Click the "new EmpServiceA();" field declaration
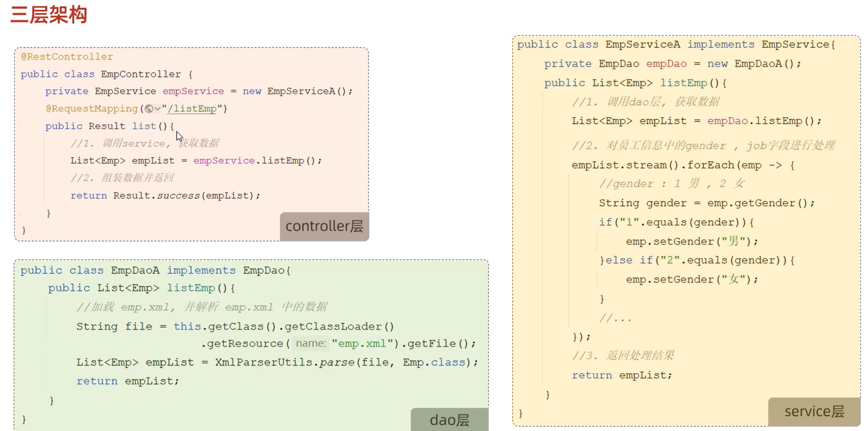Image resolution: width=868 pixels, height=431 pixels. tap(199, 91)
